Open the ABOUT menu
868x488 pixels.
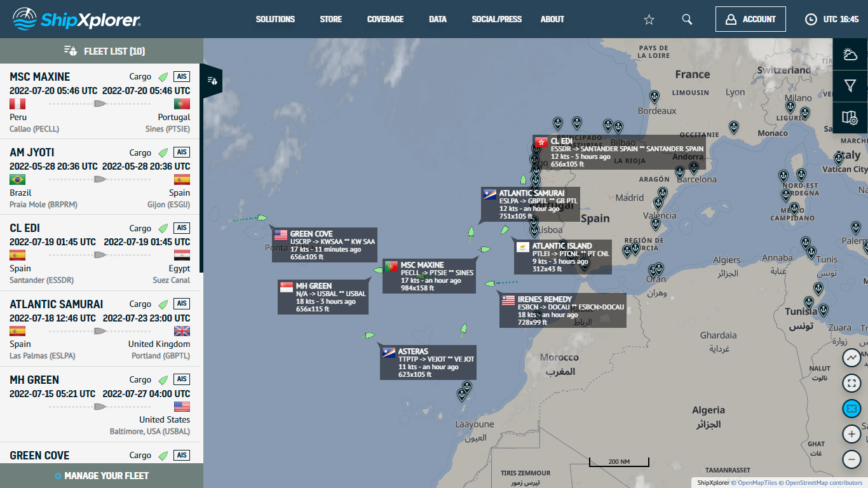[552, 19]
